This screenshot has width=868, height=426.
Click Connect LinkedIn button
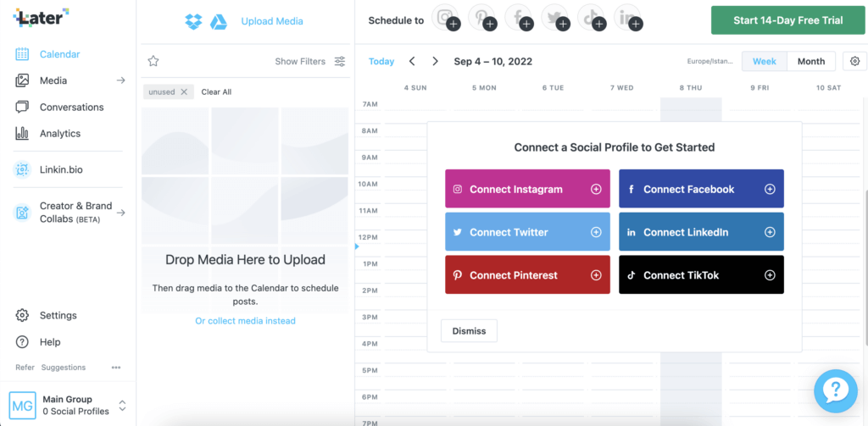pos(701,232)
